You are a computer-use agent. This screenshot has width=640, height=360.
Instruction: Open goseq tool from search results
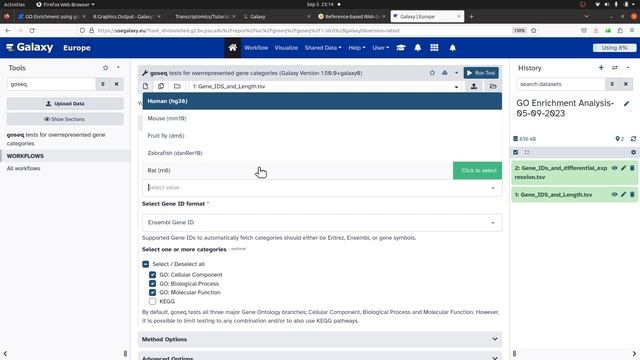pos(56,139)
